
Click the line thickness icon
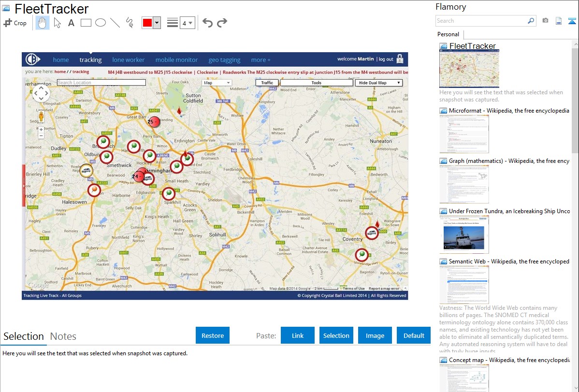point(173,23)
